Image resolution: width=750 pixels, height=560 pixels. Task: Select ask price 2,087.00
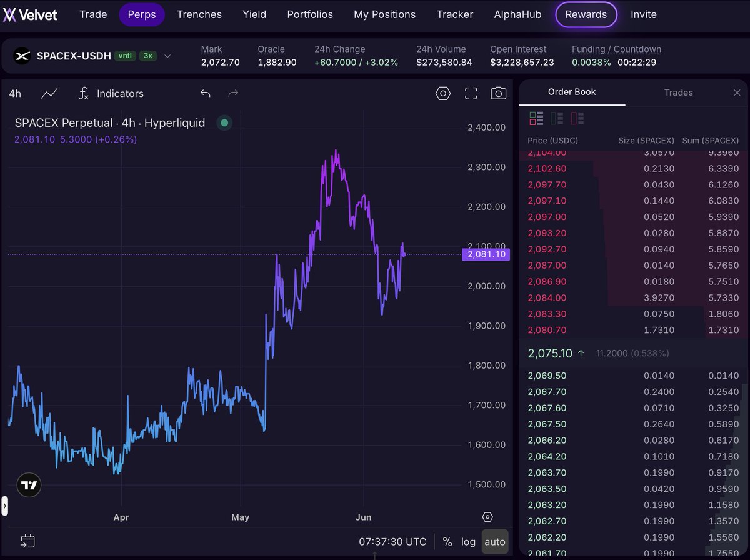pos(547,265)
